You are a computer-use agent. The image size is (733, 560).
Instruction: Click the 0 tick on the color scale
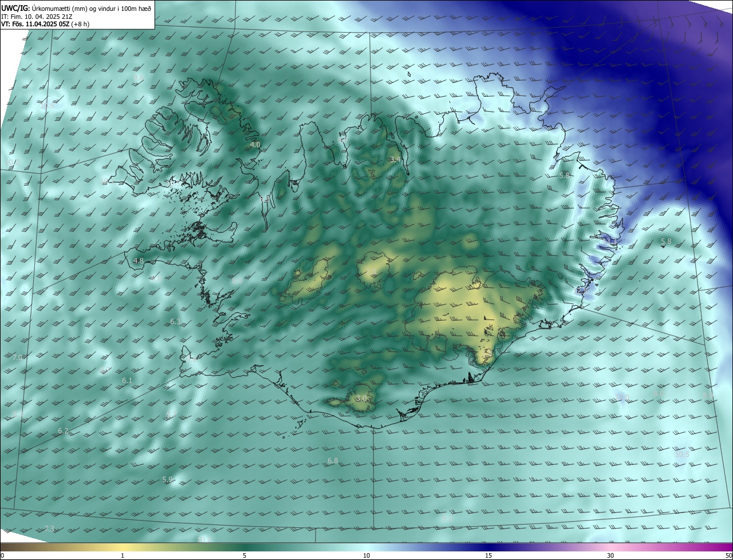pos(2,555)
